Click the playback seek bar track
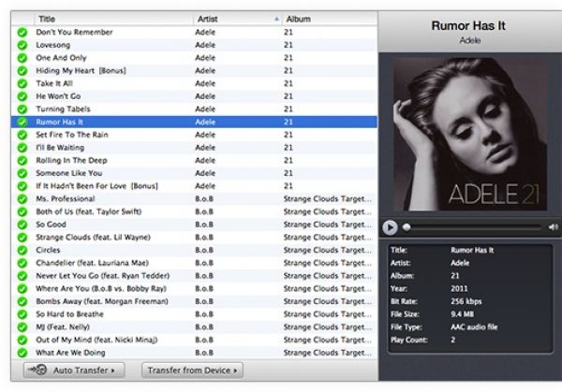The height and width of the screenshot is (392, 562). (x=473, y=227)
